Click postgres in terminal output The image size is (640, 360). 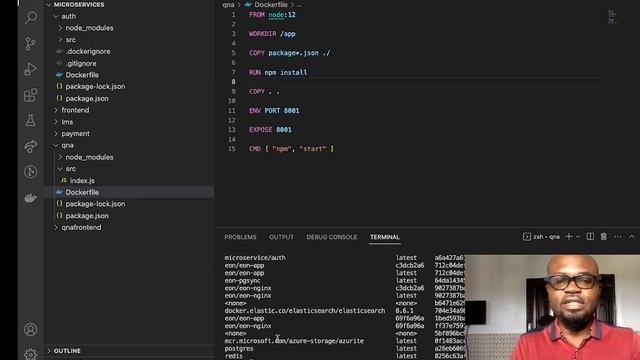[x=239, y=349]
